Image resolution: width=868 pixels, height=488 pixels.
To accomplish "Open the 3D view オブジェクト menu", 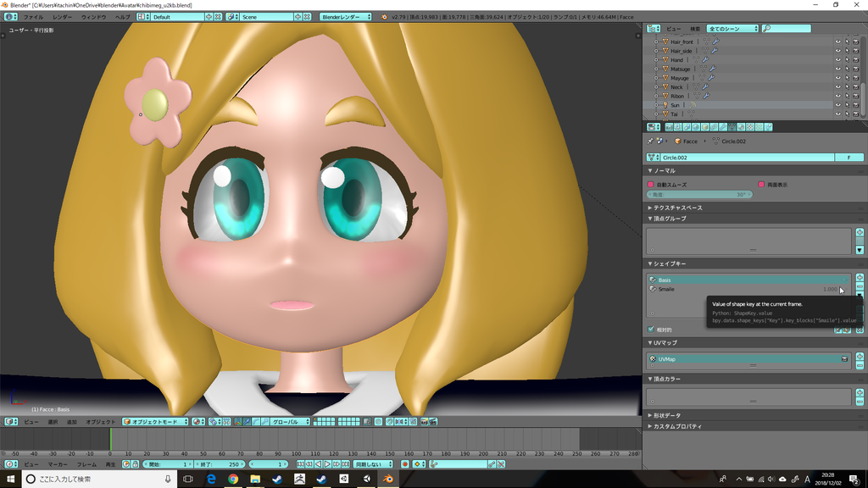I will point(100,422).
